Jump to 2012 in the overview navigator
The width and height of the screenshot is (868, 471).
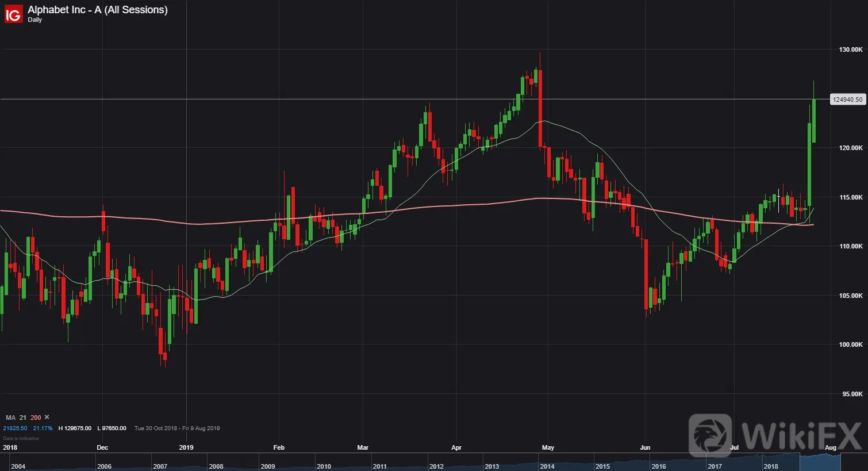pos(436,466)
